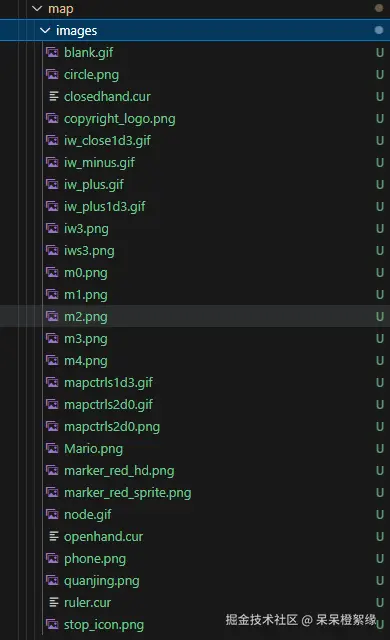Click the git status dot on images folder

point(379,30)
